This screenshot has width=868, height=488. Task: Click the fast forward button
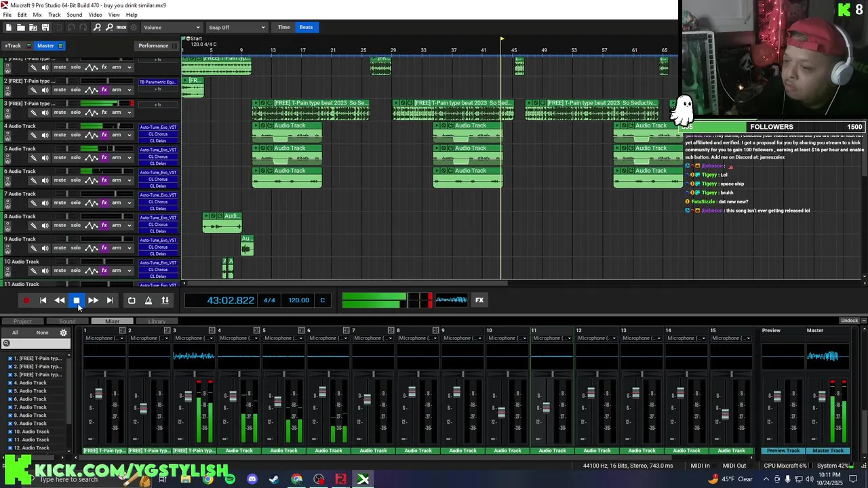click(93, 300)
